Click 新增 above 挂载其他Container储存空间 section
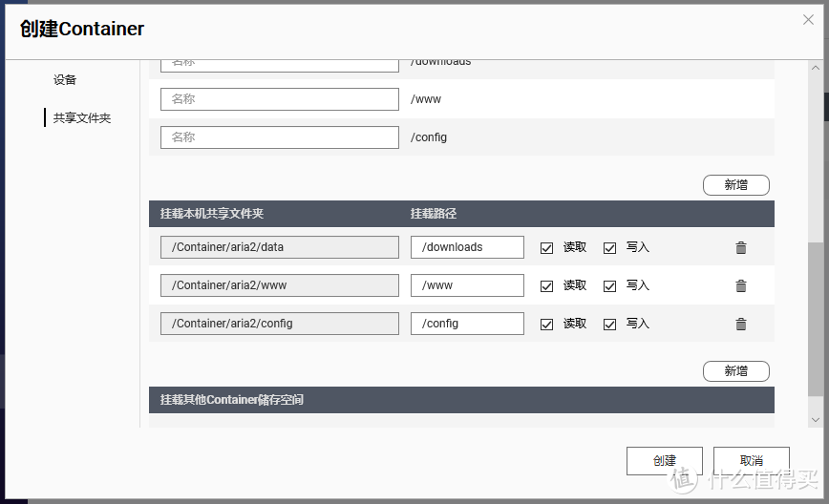The width and height of the screenshot is (829, 504). click(x=735, y=370)
